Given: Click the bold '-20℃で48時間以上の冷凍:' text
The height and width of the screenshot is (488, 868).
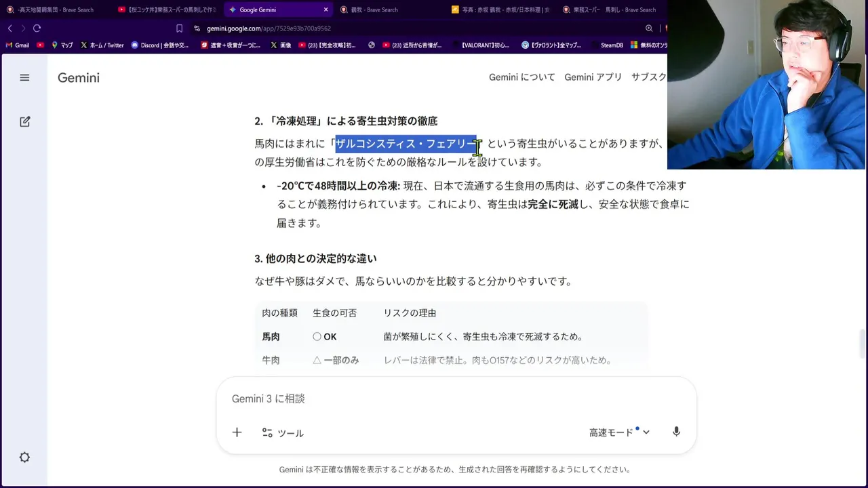Looking at the screenshot, I should coord(338,186).
